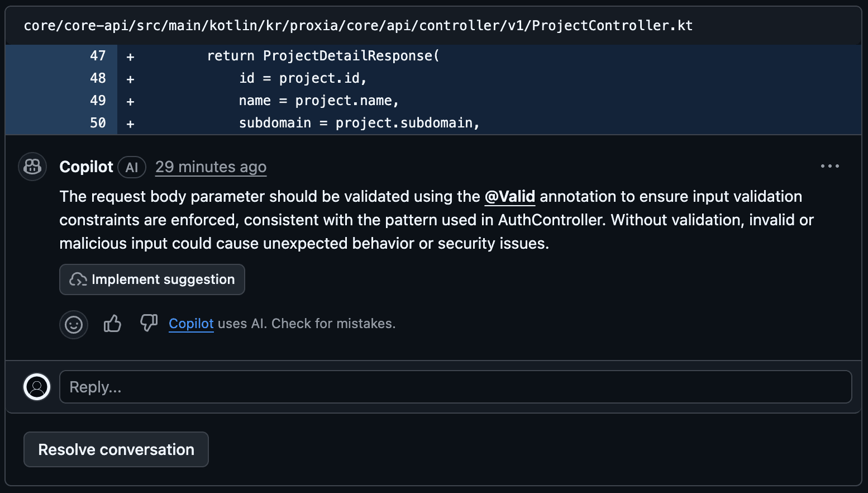Follow the Copilot link in the disclaimer
Screen dimensions: 868x493
point(190,324)
